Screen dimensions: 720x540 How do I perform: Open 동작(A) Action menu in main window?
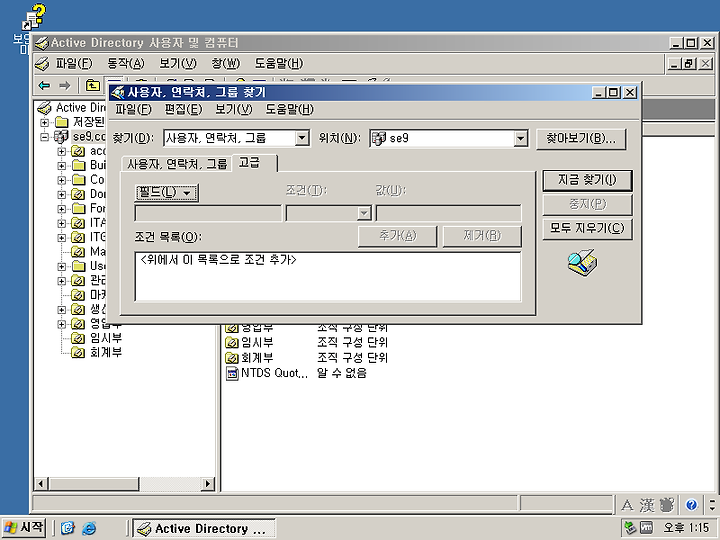(x=125, y=63)
